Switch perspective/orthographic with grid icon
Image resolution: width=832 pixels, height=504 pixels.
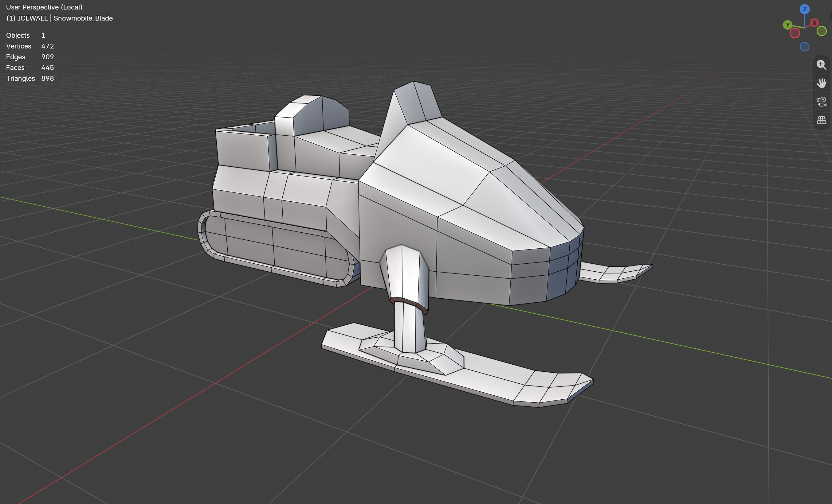[821, 120]
